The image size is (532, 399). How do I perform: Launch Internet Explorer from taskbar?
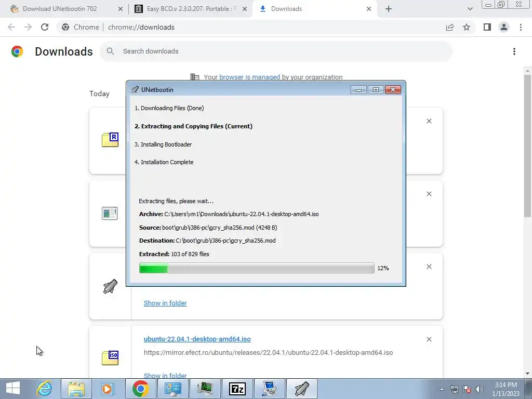[x=45, y=389]
